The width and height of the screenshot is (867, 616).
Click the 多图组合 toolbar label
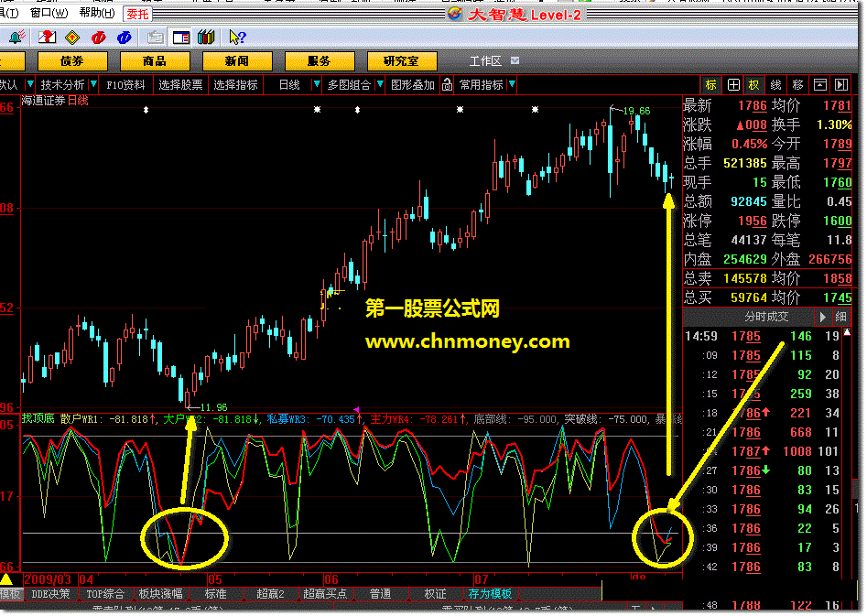(x=349, y=84)
